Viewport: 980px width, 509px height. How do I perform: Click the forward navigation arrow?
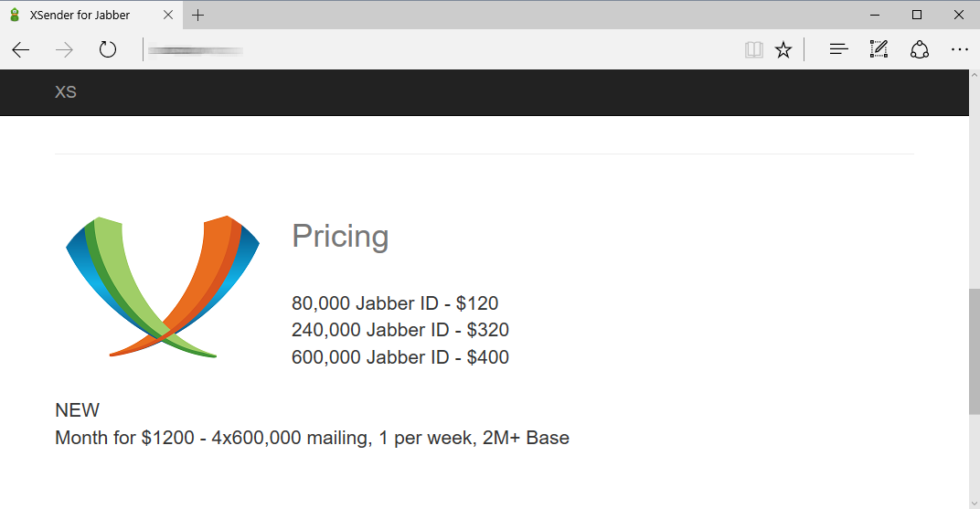coord(64,49)
